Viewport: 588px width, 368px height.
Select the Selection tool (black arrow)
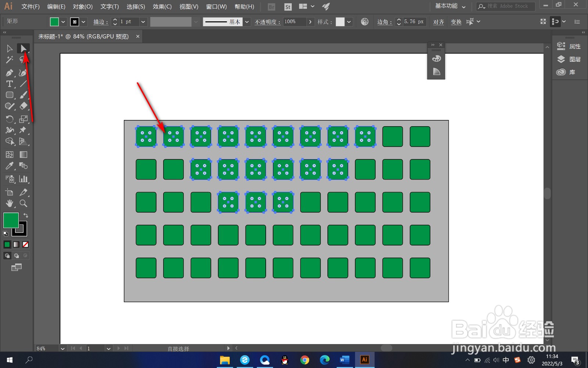pyautogui.click(x=10, y=48)
